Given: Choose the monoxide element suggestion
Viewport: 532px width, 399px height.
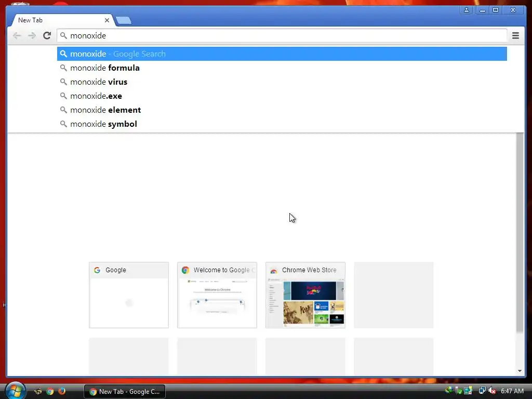Looking at the screenshot, I should click(x=282, y=110).
